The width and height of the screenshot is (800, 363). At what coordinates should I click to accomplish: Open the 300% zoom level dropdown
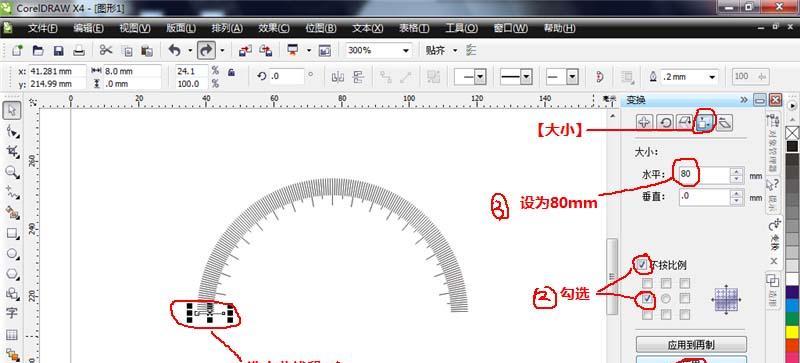point(406,51)
